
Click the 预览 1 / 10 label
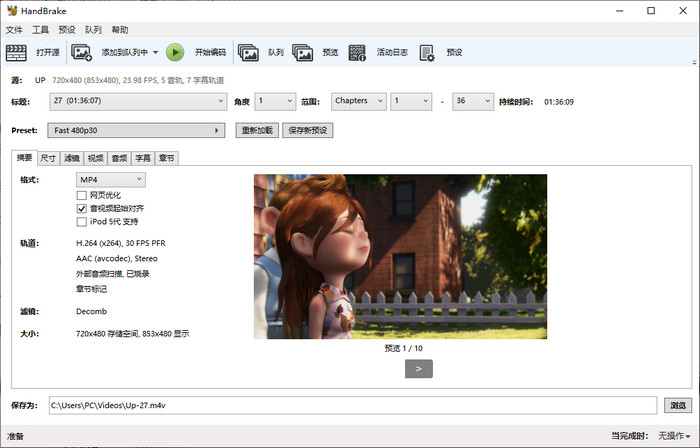(404, 348)
